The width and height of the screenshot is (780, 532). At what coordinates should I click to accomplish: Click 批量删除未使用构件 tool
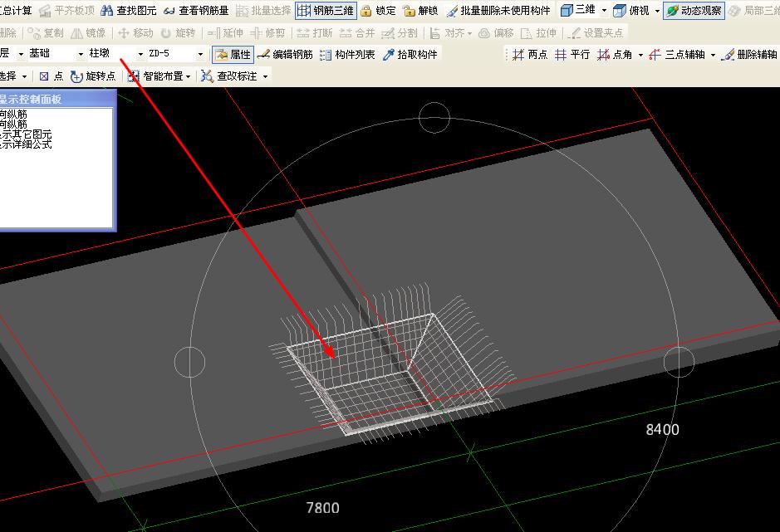click(498, 11)
